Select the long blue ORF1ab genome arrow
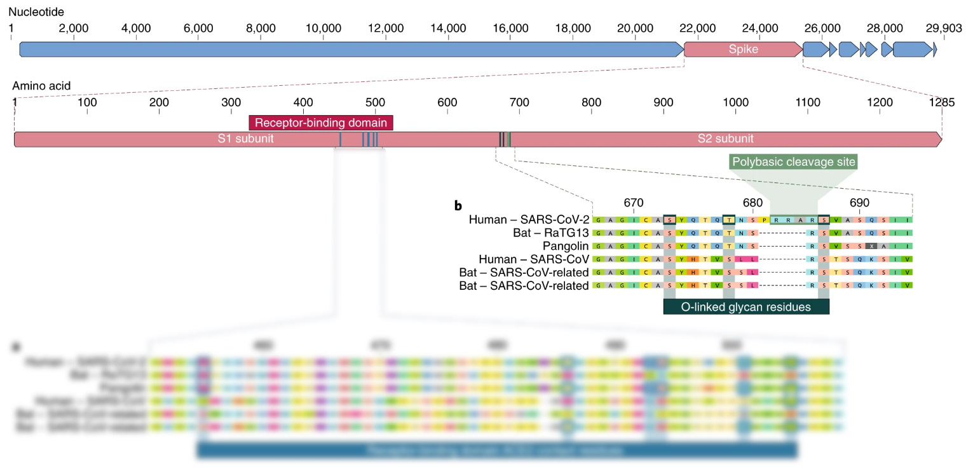 [x=351, y=50]
